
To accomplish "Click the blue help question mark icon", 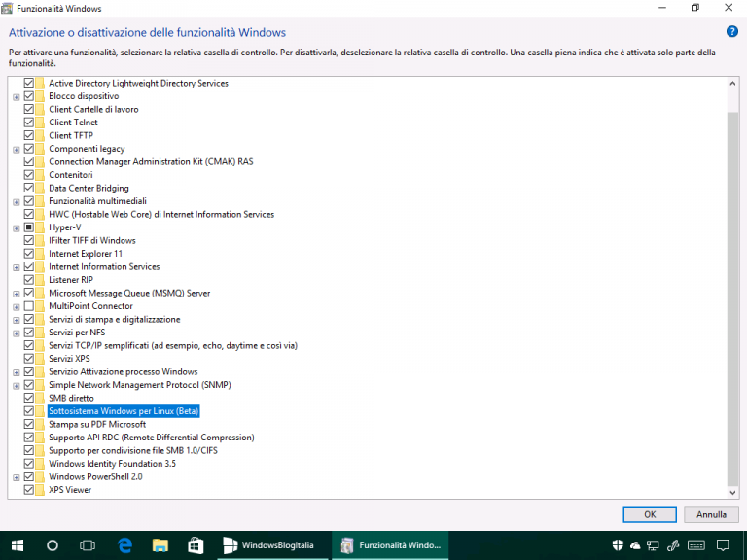I will click(x=731, y=32).
